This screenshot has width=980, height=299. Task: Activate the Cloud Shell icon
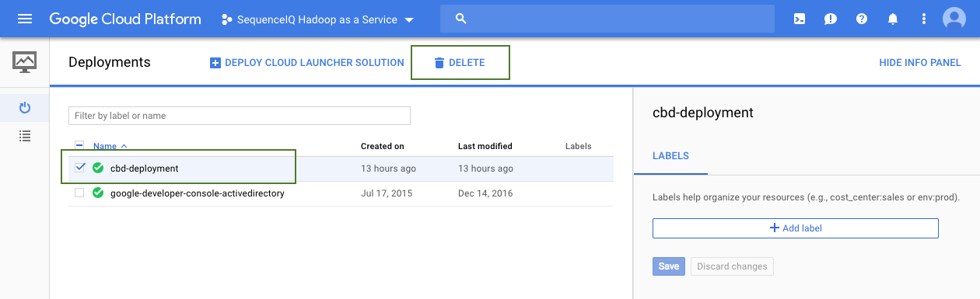800,19
